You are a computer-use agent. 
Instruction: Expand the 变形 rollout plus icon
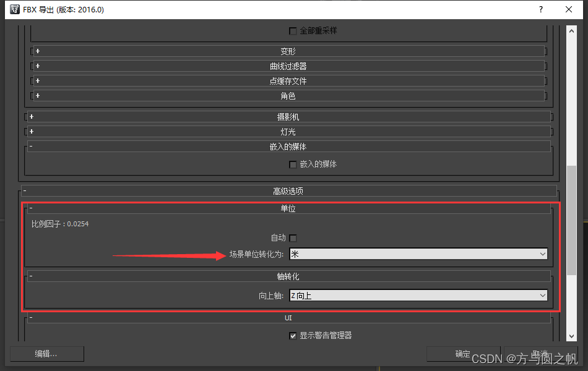click(38, 51)
